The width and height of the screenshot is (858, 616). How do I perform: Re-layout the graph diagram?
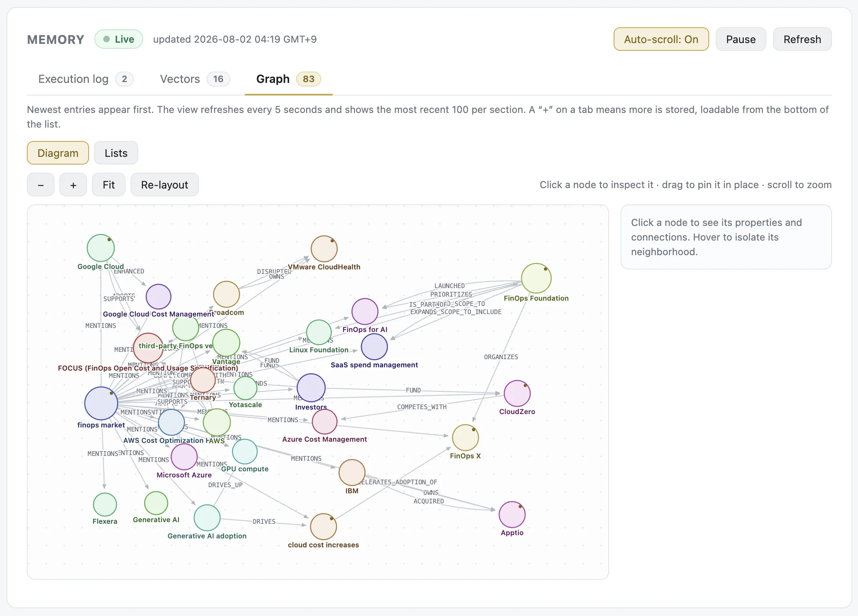click(x=164, y=184)
